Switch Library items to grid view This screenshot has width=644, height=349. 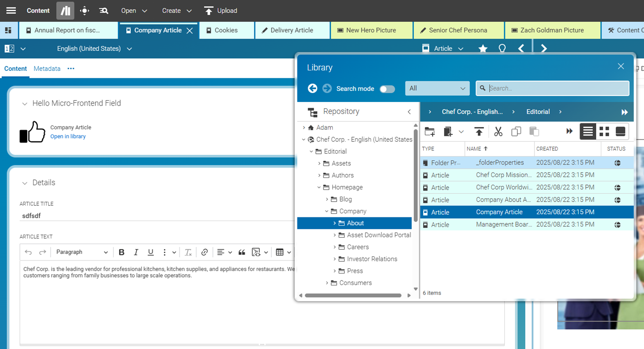604,131
